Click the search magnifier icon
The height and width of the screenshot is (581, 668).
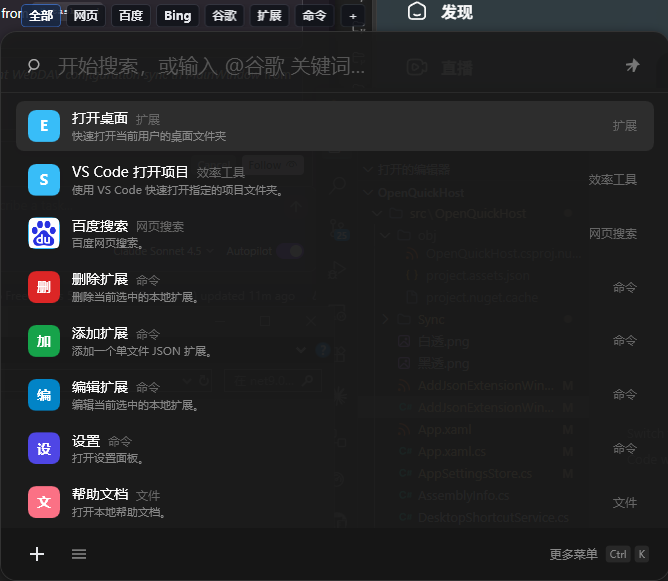tap(34, 66)
